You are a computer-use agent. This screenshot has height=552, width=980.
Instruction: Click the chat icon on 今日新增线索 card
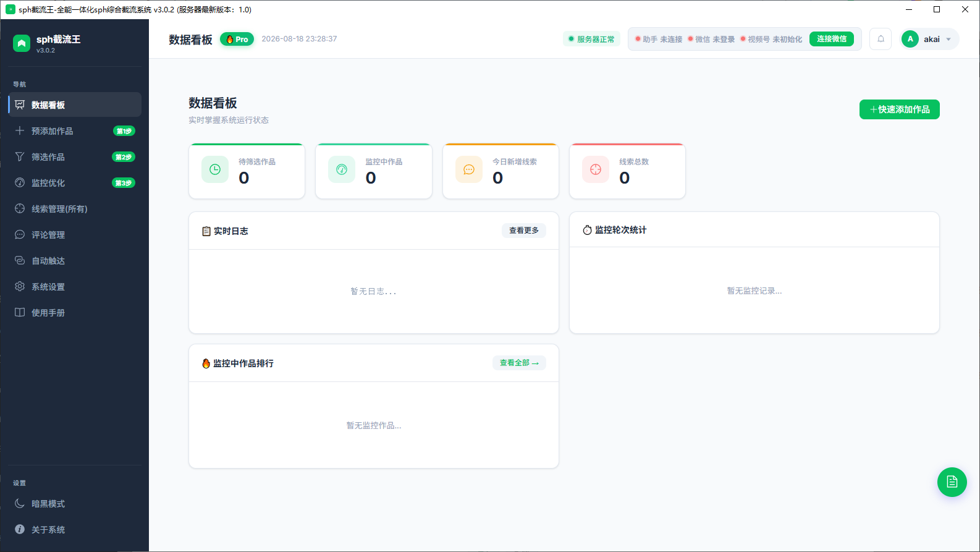pos(469,169)
